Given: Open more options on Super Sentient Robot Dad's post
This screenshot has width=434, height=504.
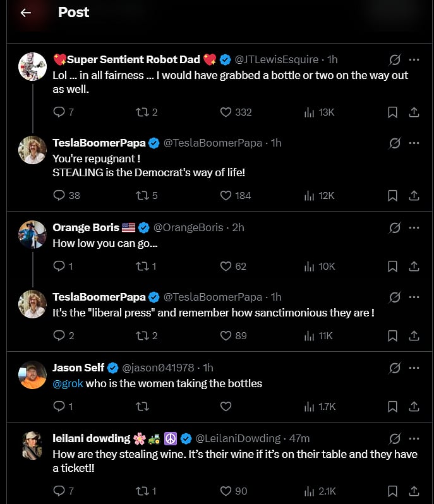Looking at the screenshot, I should click(x=414, y=59).
